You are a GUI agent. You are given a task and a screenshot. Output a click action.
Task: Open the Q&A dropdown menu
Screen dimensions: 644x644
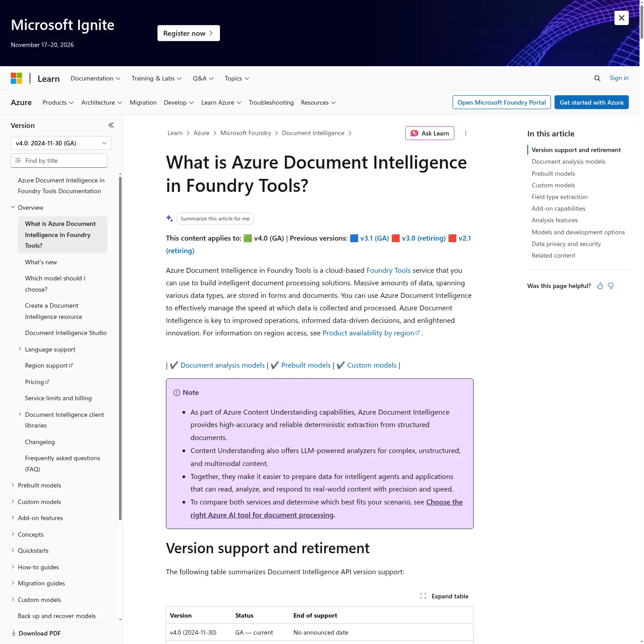coord(203,78)
